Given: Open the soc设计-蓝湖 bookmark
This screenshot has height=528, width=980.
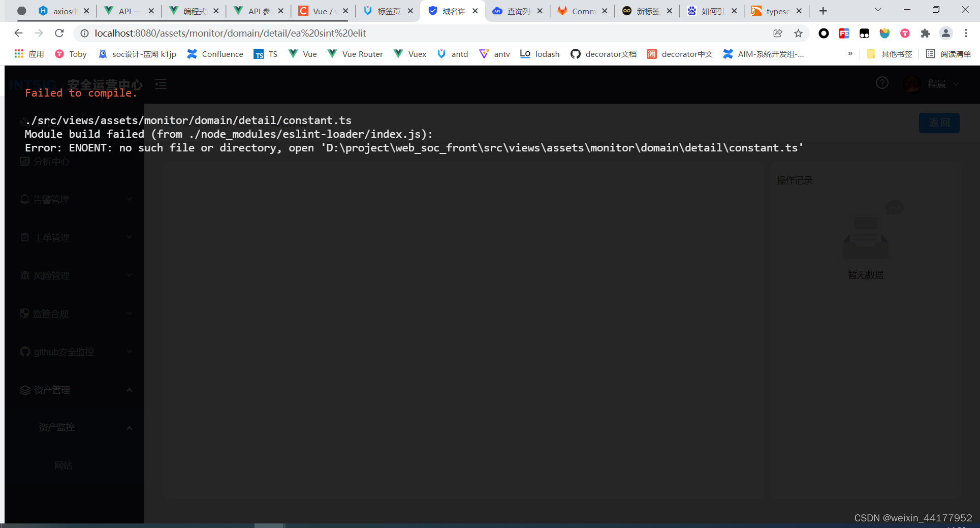Looking at the screenshot, I should tap(137, 54).
